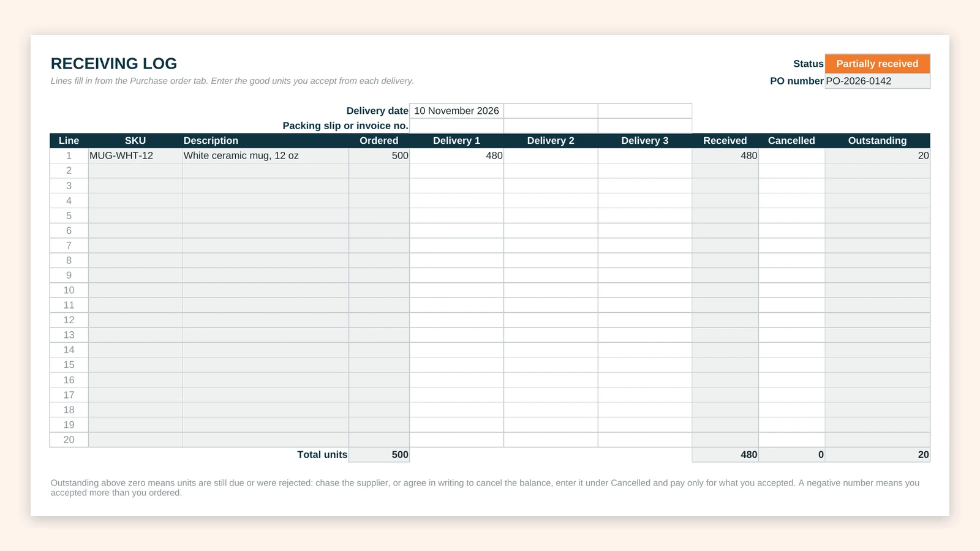This screenshot has height=551, width=980.
Task: Click the Ordered column header
Action: pyautogui.click(x=379, y=141)
